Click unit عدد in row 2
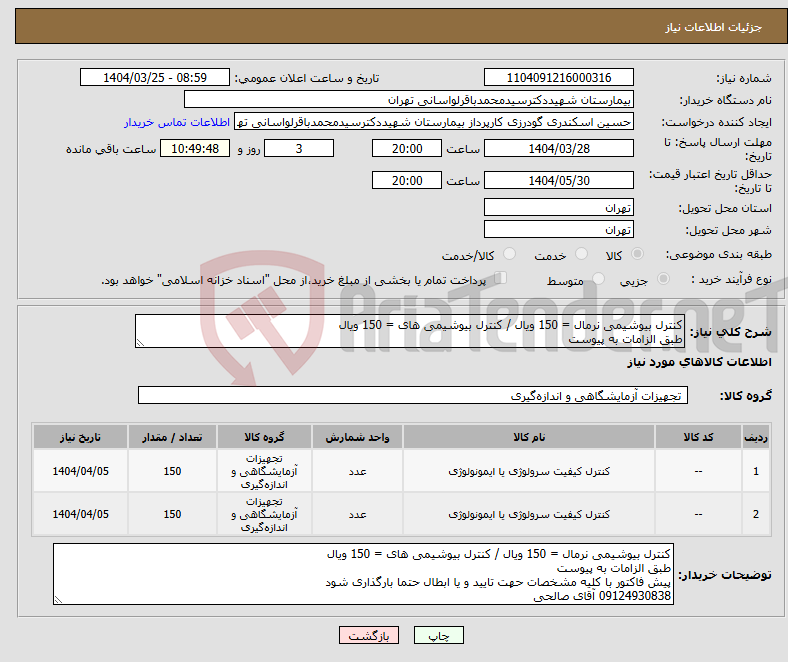The image size is (788, 662). 357,514
